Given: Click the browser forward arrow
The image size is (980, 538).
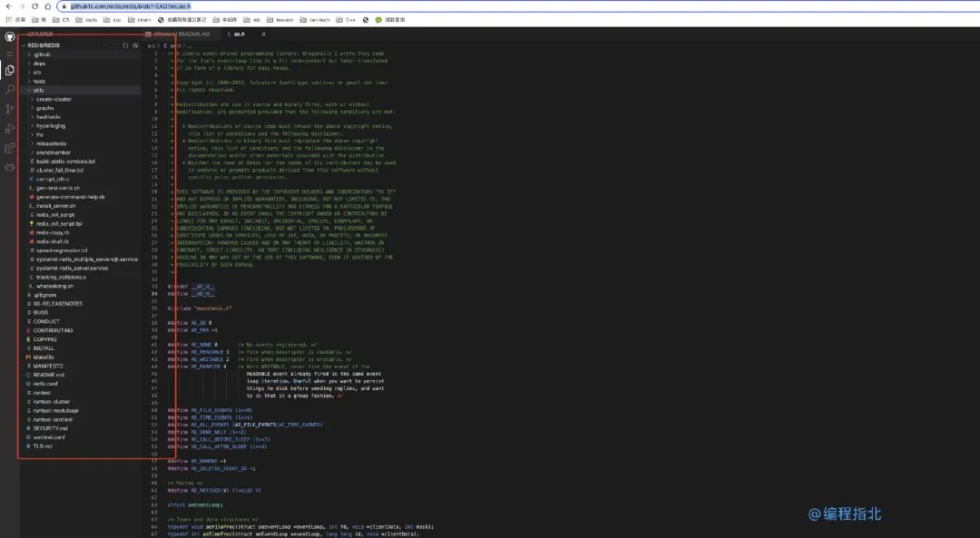Looking at the screenshot, I should 22,6.
